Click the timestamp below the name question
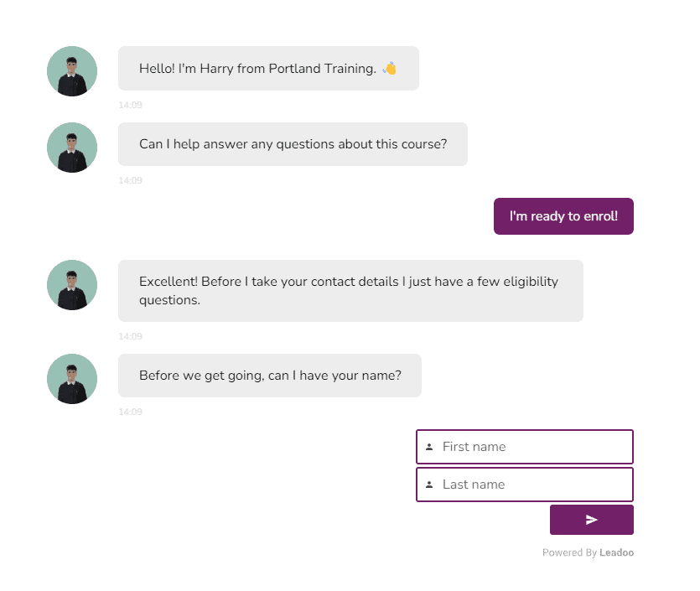Viewport: 700px width, 591px height. click(x=130, y=412)
